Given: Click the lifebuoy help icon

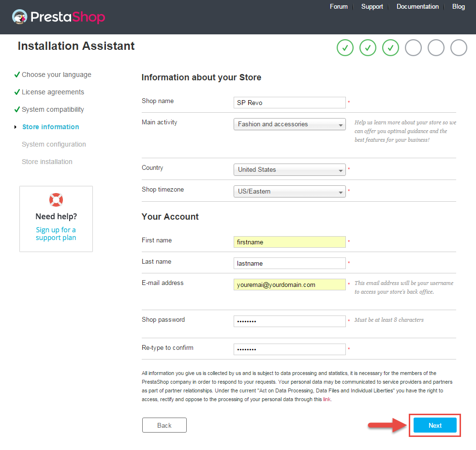Looking at the screenshot, I should (56, 200).
